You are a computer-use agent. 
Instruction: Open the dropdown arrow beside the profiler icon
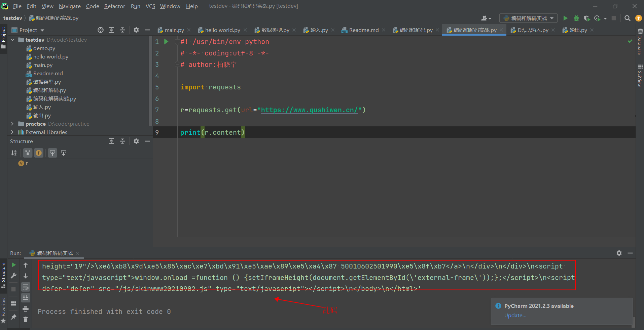coord(605,18)
